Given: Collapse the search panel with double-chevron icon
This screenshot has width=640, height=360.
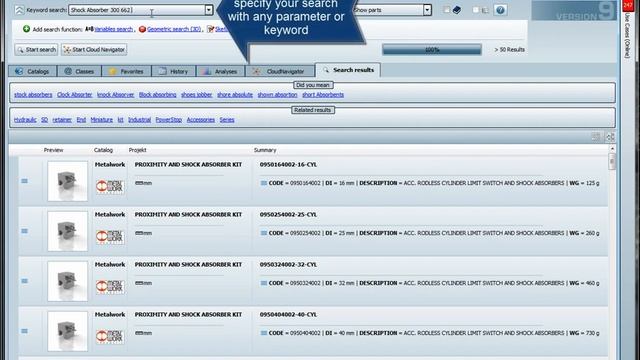Looking at the screenshot, I should click(19, 10).
